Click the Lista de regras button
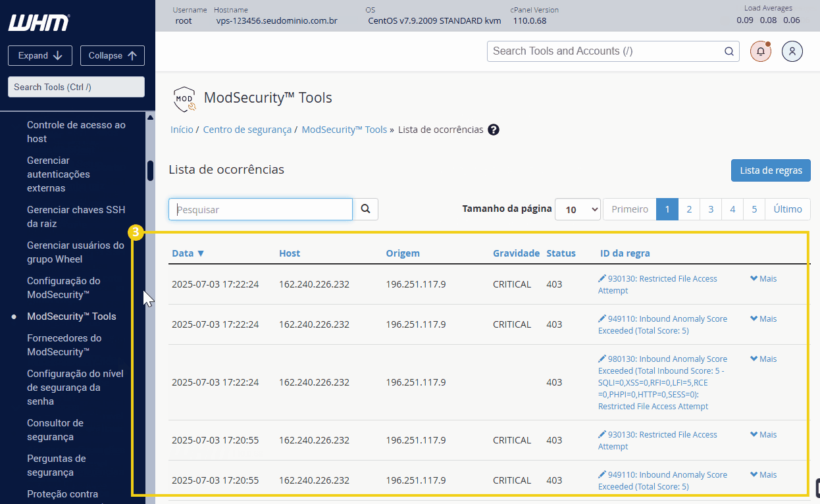This screenshot has height=504, width=820. 771,170
